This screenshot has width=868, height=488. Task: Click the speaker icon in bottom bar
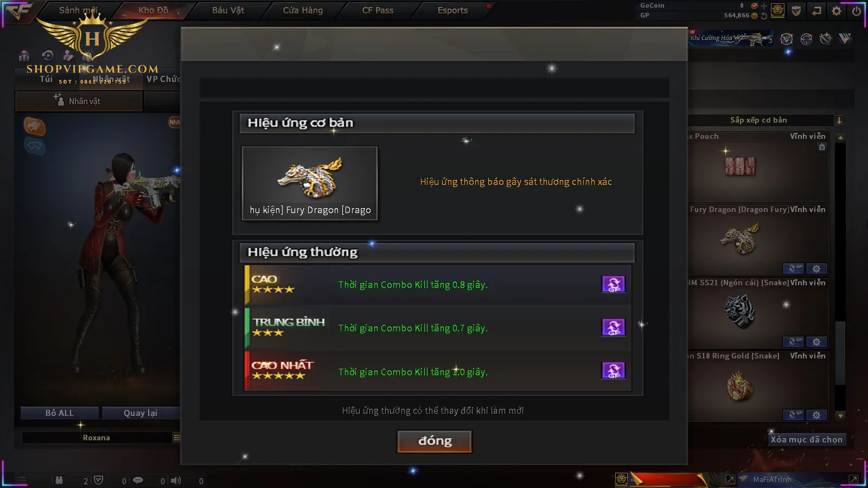point(176,480)
